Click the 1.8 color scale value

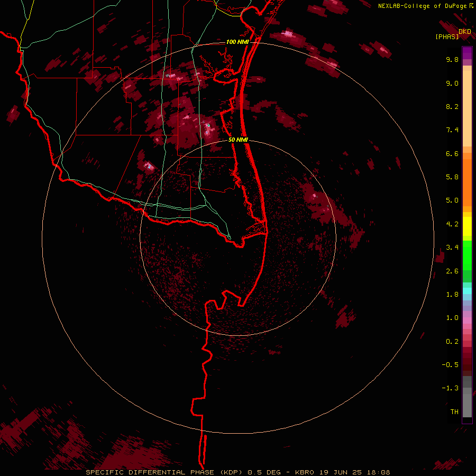point(452,295)
